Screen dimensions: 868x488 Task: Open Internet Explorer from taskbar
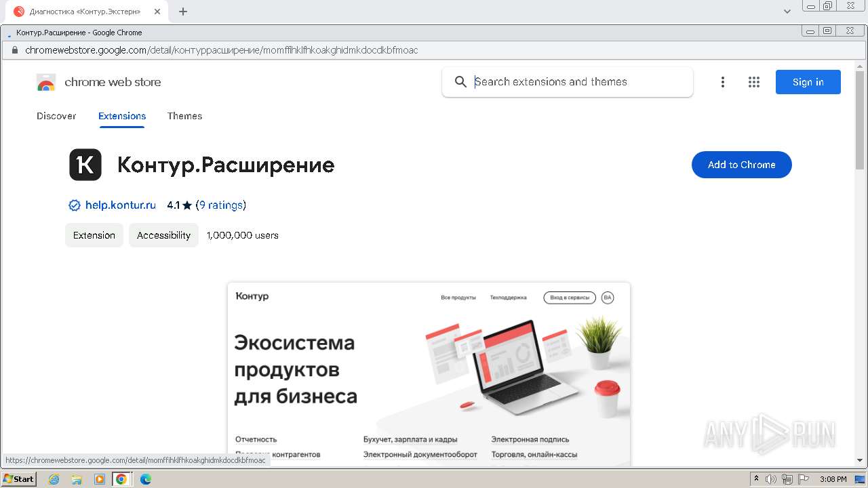[54, 479]
